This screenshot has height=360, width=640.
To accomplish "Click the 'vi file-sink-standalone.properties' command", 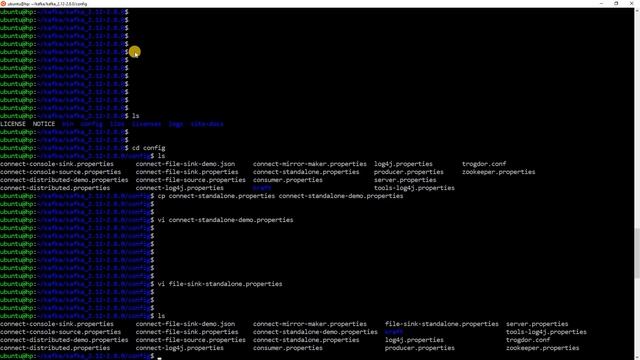I will coord(220,284).
